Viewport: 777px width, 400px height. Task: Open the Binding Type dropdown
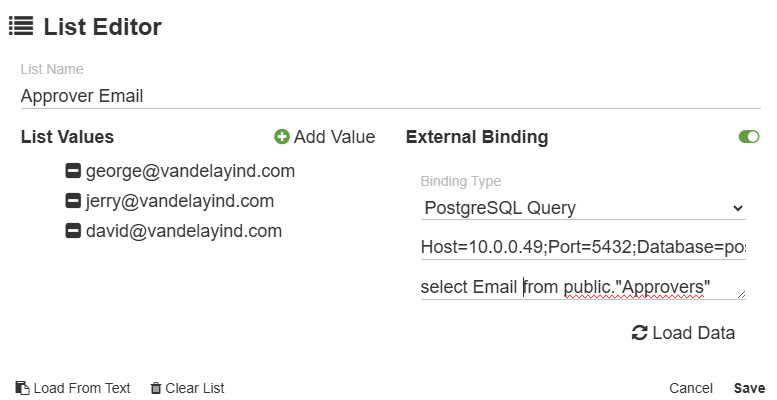click(583, 208)
